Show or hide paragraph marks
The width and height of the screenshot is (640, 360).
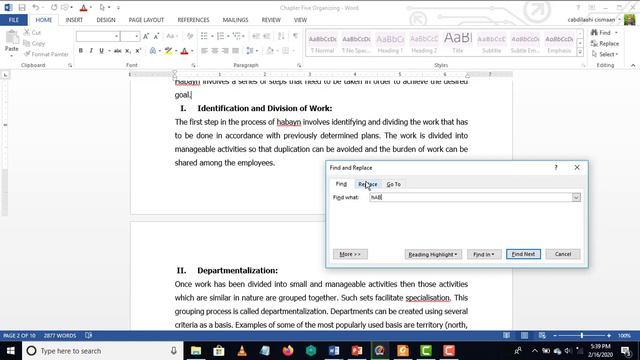coord(295,36)
